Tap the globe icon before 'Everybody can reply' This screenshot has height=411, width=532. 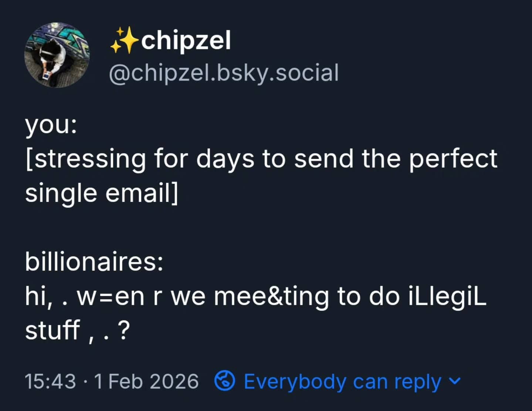pyautogui.click(x=225, y=381)
